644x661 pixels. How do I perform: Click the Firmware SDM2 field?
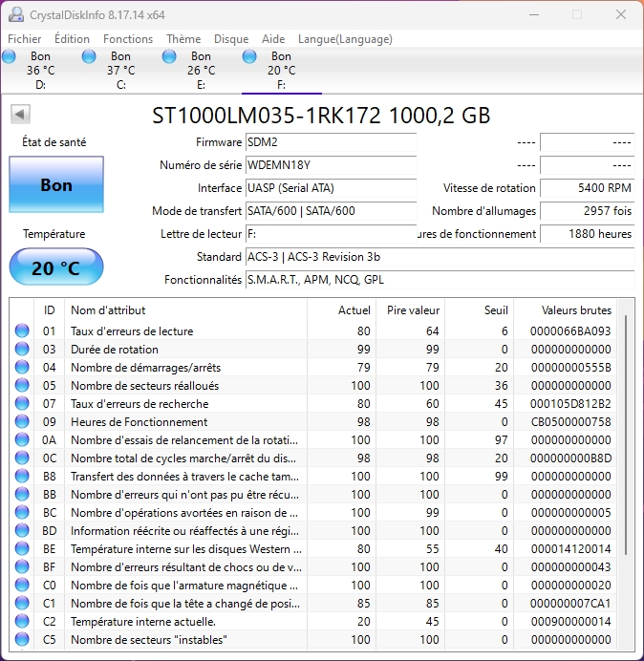[x=331, y=142]
